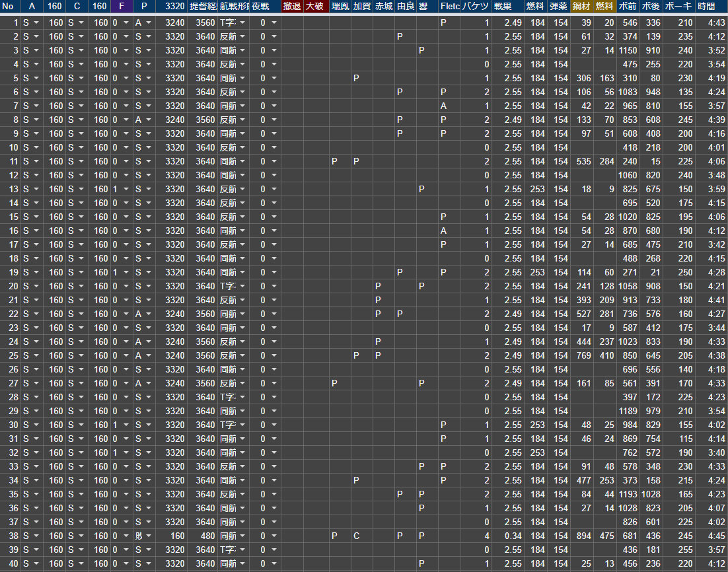Select the 赤城 column header
Screen dimensions: 728x572
384,7
